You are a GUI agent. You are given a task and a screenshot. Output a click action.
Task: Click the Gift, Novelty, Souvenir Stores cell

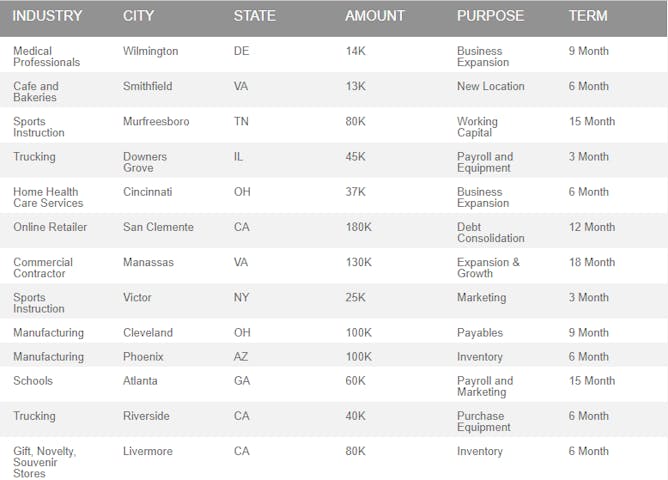(x=44, y=462)
